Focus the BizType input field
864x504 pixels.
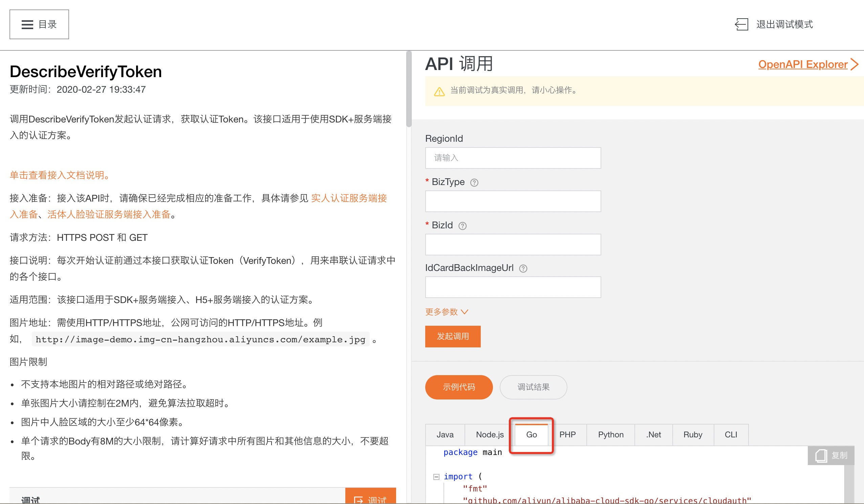pyautogui.click(x=513, y=201)
